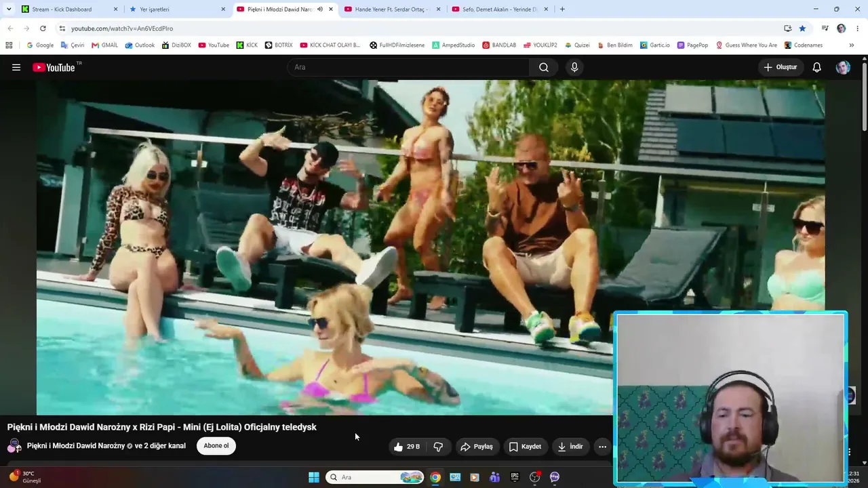Screen dimensions: 868x488
Task: Open the AmpedStudio bookmark
Action: click(x=454, y=45)
